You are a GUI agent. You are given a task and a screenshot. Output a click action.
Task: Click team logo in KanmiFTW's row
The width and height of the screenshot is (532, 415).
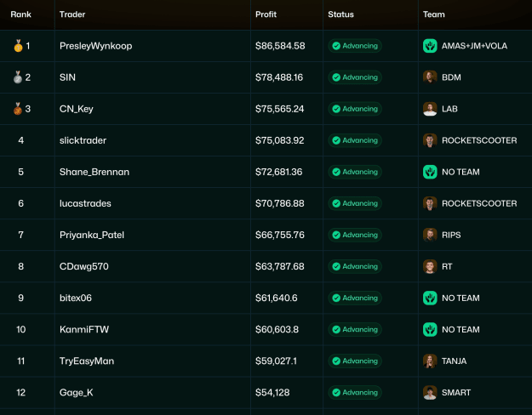[x=430, y=330]
